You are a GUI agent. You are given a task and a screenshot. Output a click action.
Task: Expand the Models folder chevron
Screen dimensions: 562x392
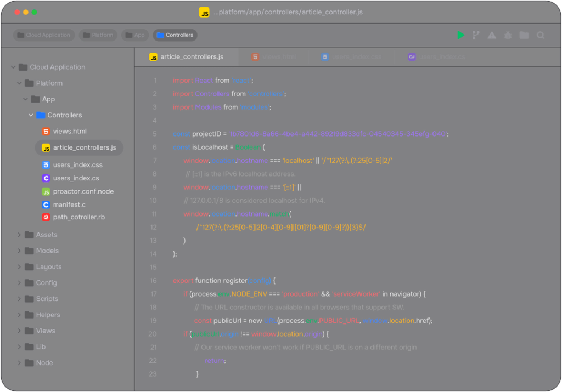tap(19, 251)
